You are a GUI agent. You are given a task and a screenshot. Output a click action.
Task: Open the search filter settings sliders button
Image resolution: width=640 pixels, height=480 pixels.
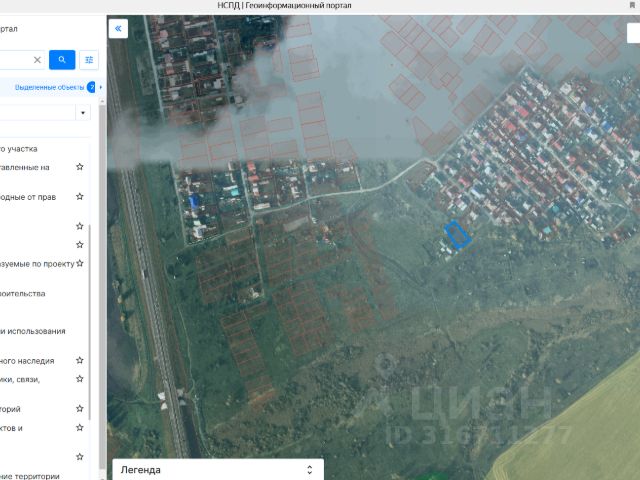click(89, 60)
